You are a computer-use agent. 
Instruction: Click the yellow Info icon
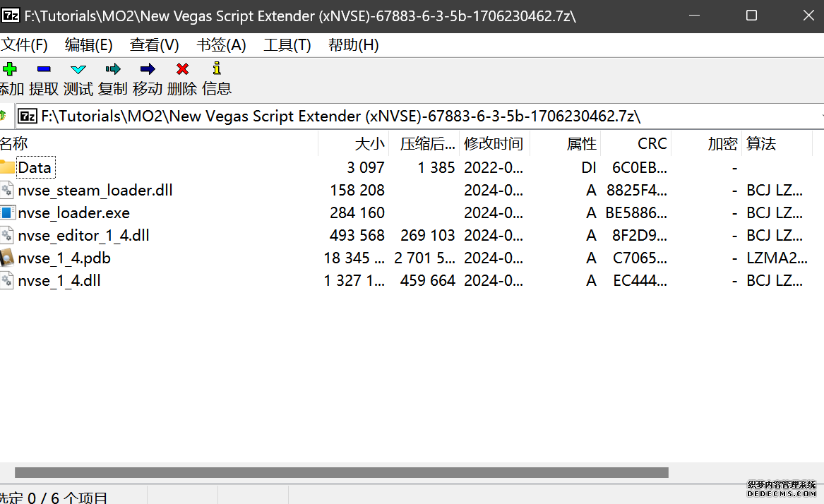click(x=217, y=69)
